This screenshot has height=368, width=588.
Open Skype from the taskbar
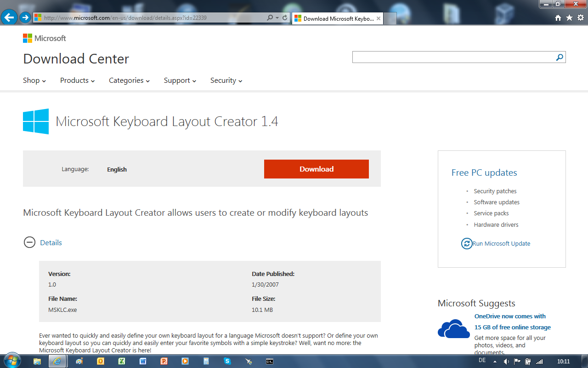227,361
